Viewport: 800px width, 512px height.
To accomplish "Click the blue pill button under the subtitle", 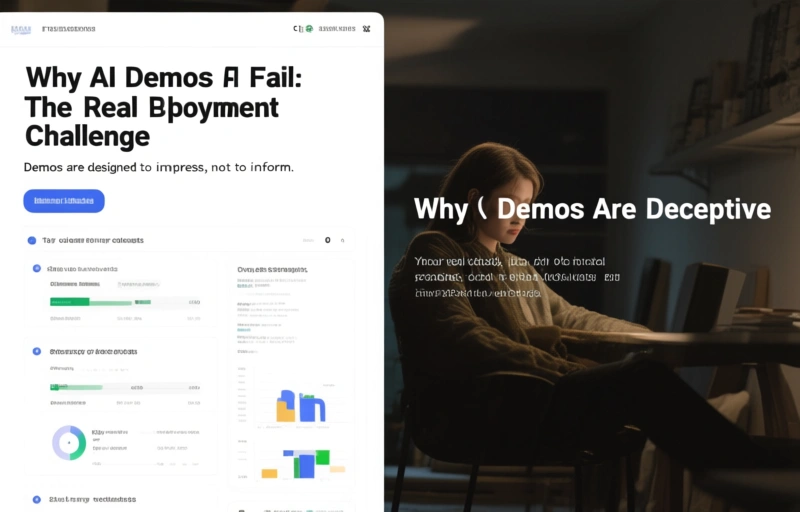I will (64, 201).
